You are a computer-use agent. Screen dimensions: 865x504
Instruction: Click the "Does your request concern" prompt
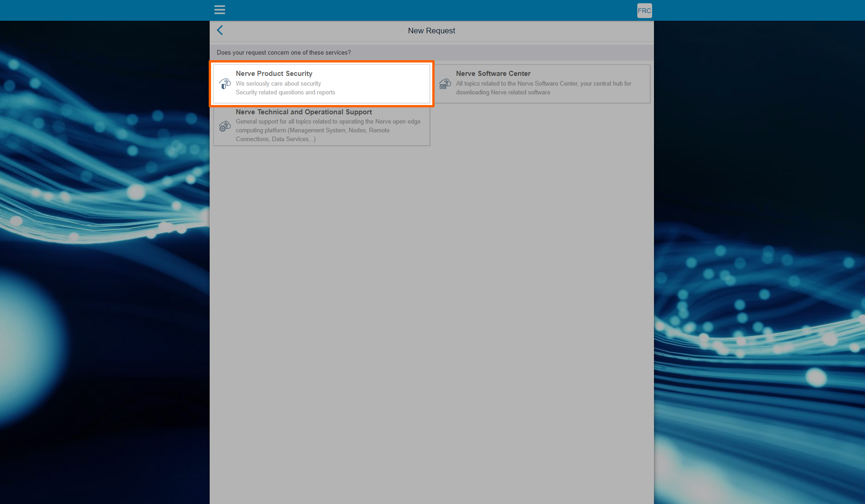(284, 53)
